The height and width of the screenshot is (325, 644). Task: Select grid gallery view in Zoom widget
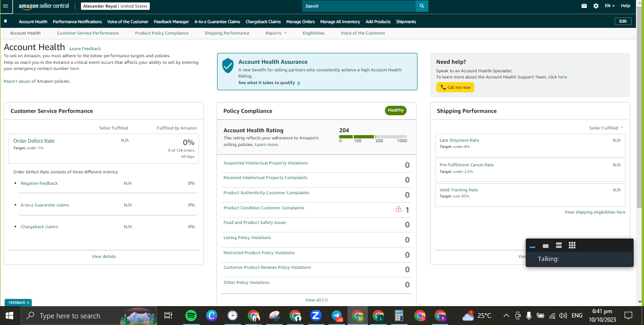click(x=572, y=245)
